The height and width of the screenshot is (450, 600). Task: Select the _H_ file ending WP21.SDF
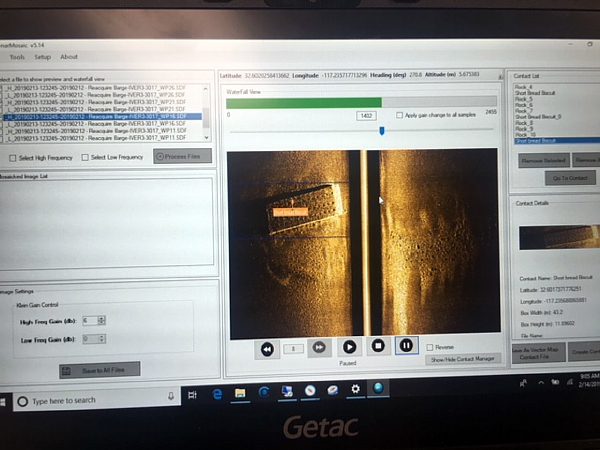[96, 102]
